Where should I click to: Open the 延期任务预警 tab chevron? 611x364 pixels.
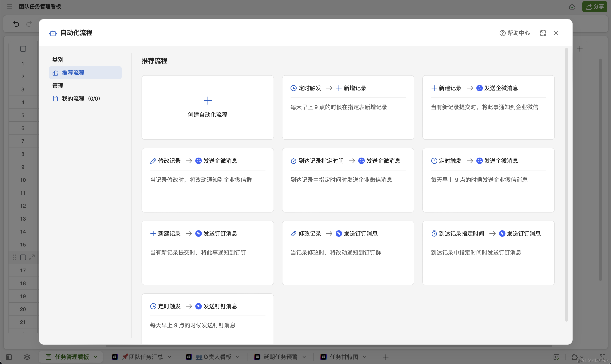pos(304,357)
